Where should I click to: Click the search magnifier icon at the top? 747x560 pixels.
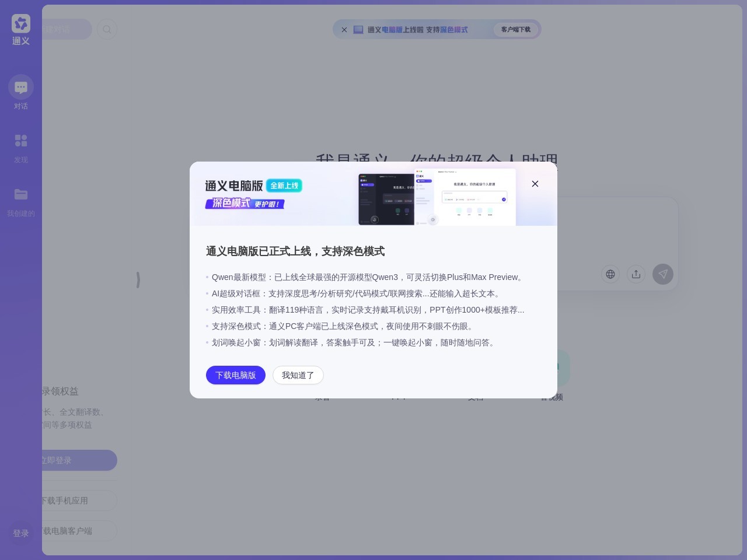(x=107, y=29)
